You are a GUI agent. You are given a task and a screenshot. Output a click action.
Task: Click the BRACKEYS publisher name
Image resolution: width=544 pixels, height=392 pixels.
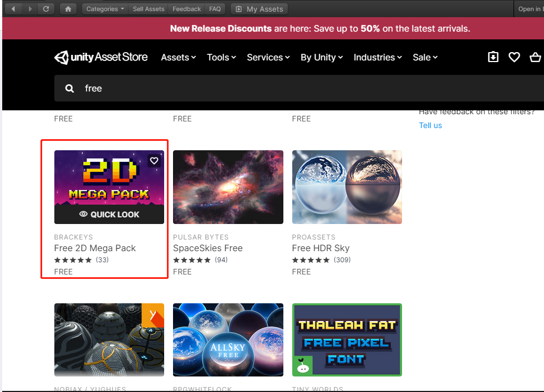(x=74, y=237)
